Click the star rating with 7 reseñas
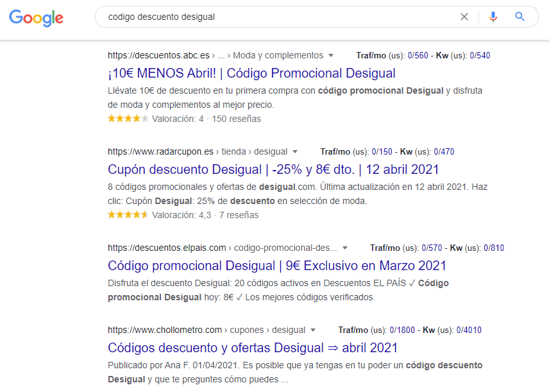549x392 pixels. point(128,215)
